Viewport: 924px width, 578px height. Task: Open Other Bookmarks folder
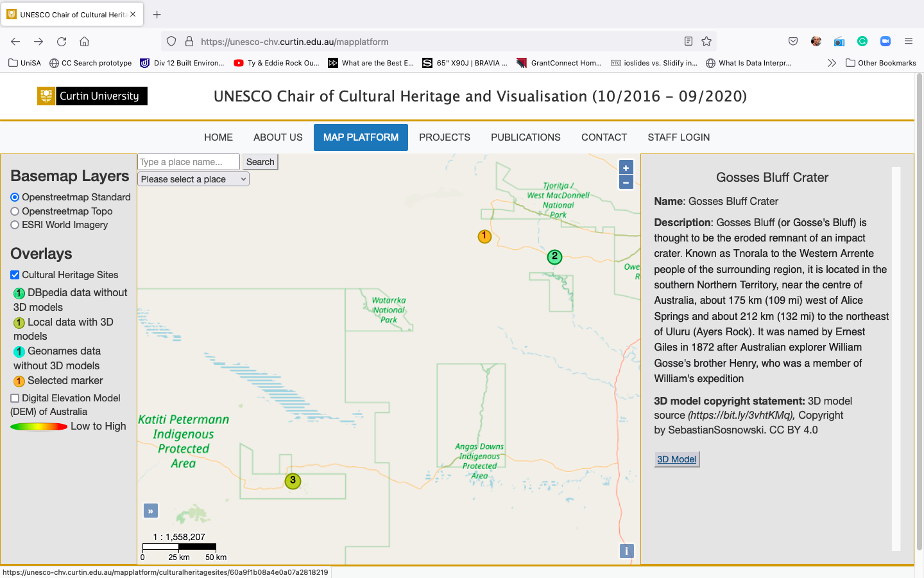point(881,63)
